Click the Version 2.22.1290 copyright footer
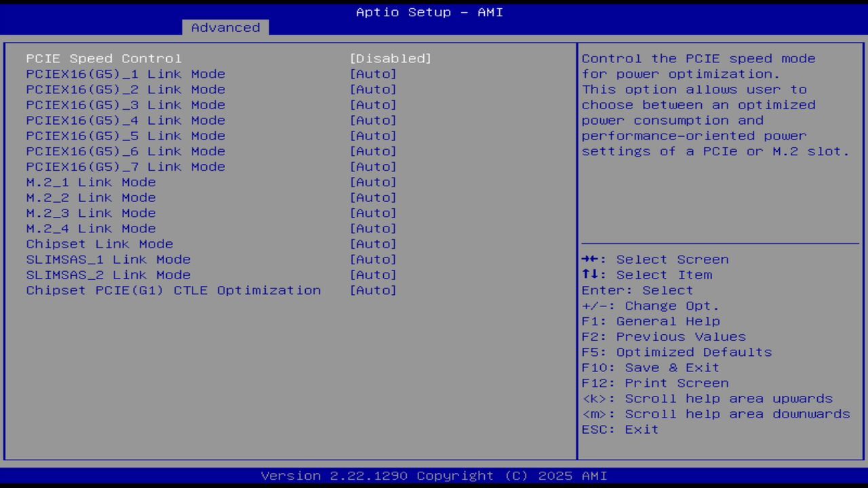The height and width of the screenshot is (488, 868). click(434, 476)
